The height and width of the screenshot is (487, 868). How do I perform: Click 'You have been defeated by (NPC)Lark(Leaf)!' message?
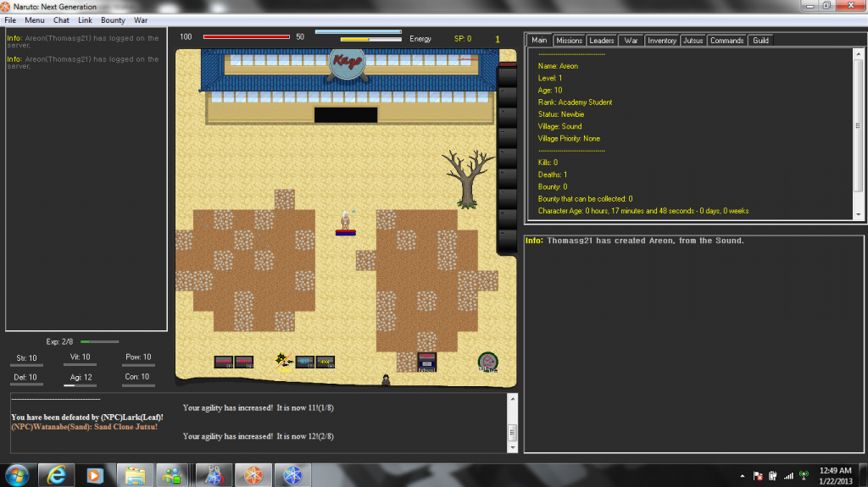pos(87,418)
